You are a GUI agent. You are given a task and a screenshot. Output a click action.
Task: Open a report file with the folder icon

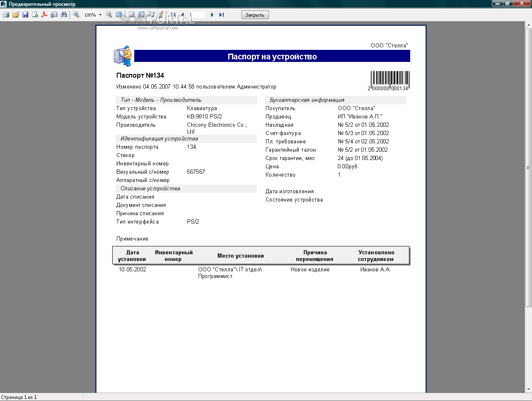click(x=16, y=15)
